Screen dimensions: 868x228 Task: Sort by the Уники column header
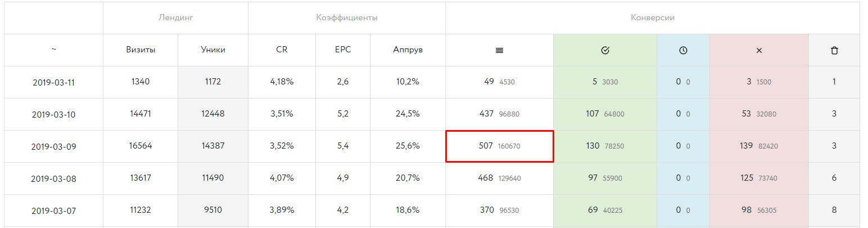pyautogui.click(x=213, y=50)
